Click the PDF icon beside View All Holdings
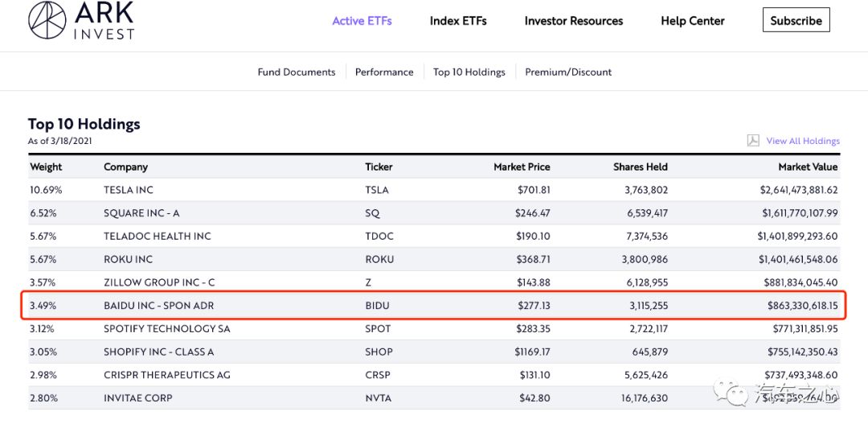This screenshot has width=868, height=432. 753,141
